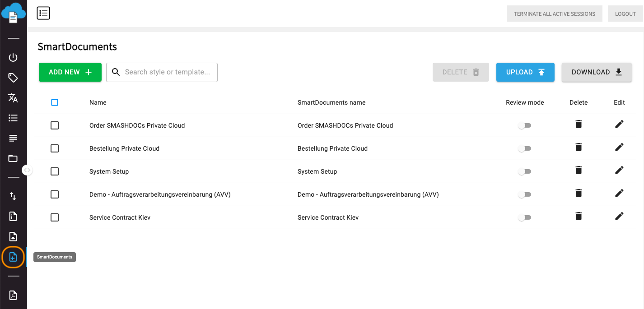Edit Bestellung Private Cloud via pencil icon
Image resolution: width=644 pixels, height=309 pixels.
619,147
